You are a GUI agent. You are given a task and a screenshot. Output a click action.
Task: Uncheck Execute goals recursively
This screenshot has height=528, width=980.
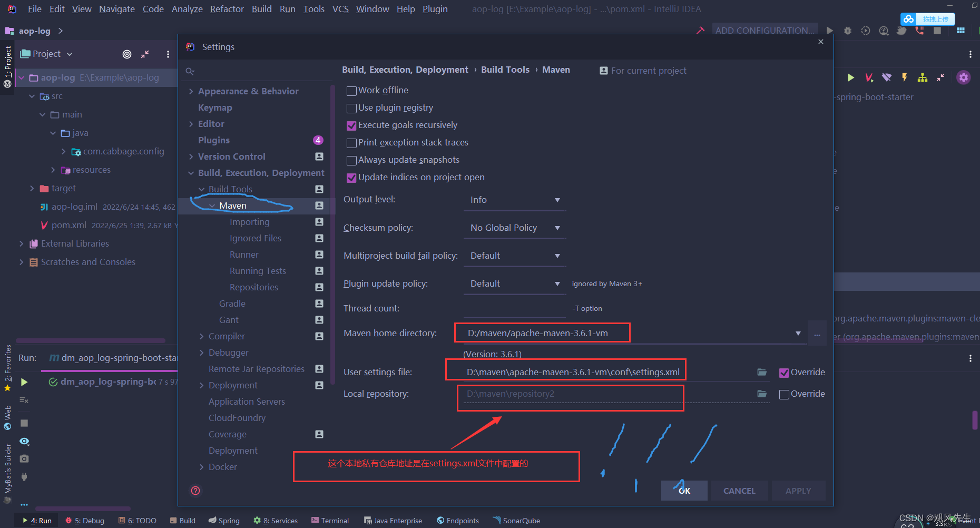pos(351,125)
